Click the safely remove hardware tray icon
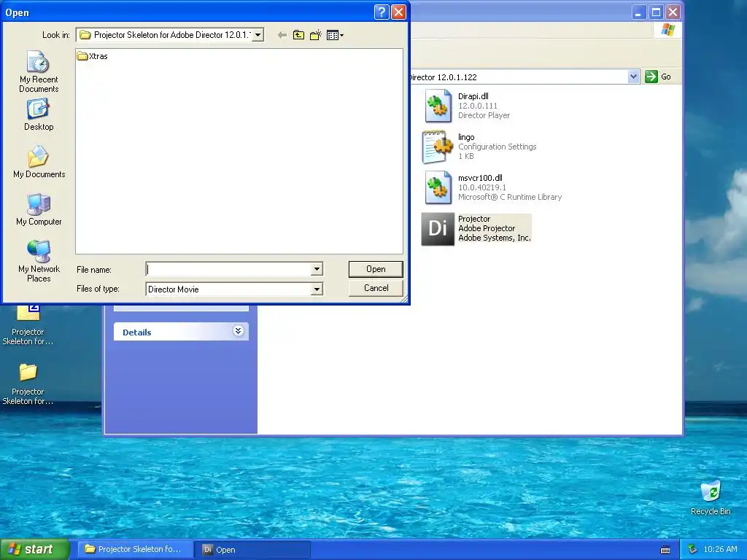747x560 pixels. point(693,550)
